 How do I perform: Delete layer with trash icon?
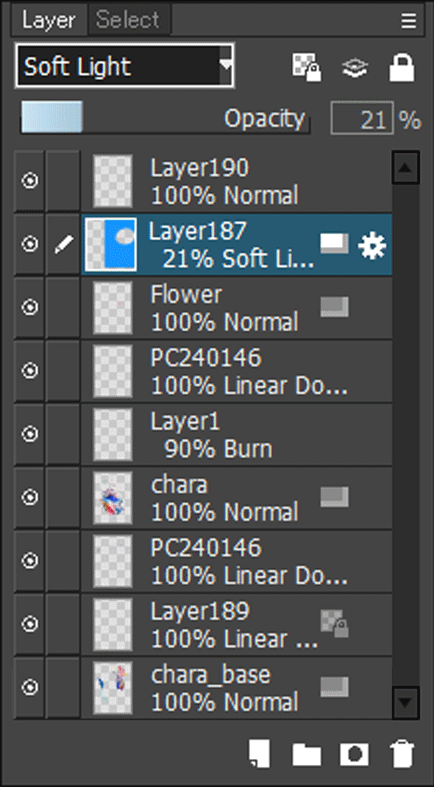[402, 754]
